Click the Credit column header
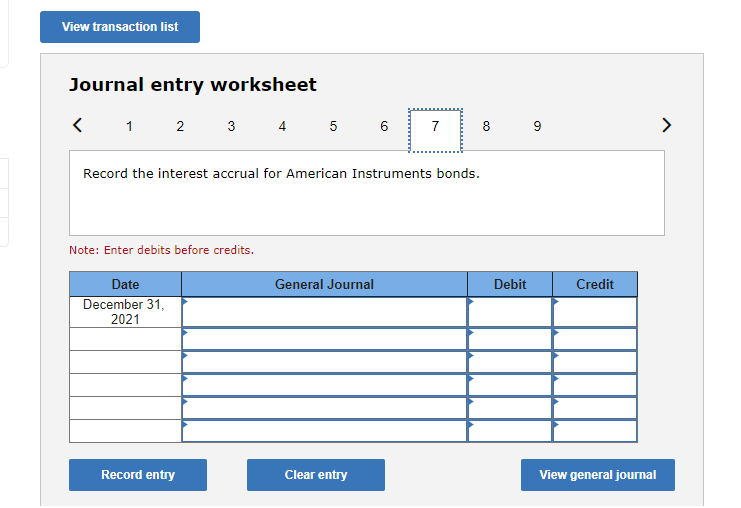This screenshot has width=741, height=508. point(595,284)
